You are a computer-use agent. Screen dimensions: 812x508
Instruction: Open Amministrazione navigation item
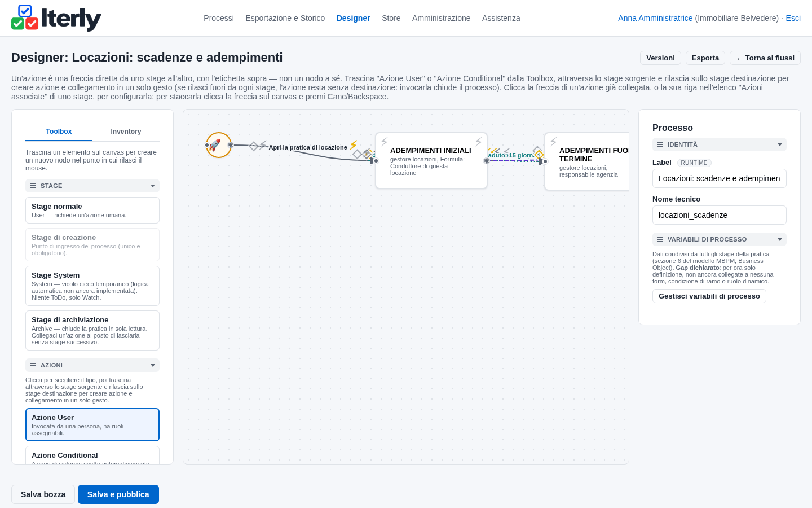pos(441,18)
